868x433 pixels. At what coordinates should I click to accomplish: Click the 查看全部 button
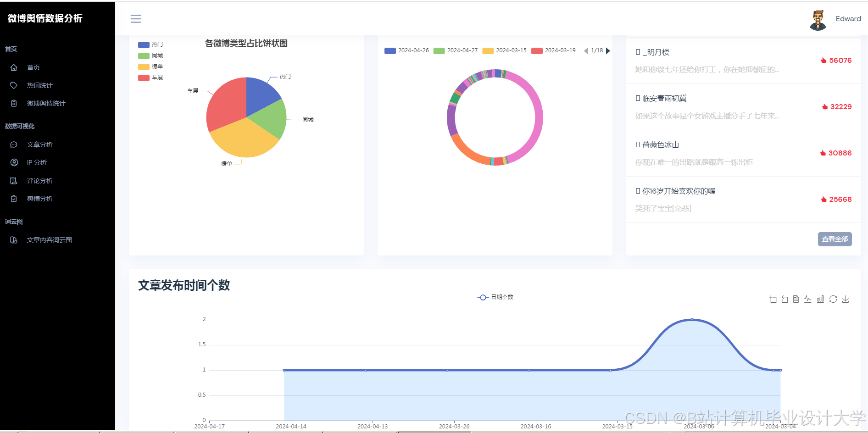(x=835, y=239)
